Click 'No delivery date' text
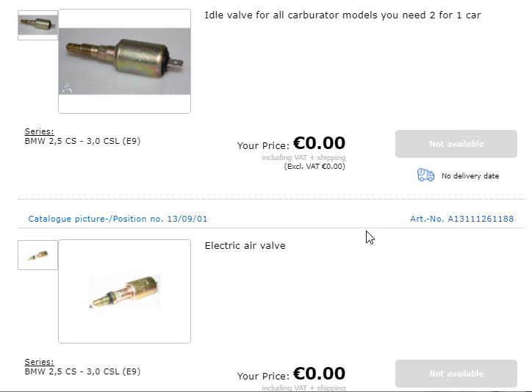Image resolution: width=532 pixels, height=392 pixels. pos(470,176)
